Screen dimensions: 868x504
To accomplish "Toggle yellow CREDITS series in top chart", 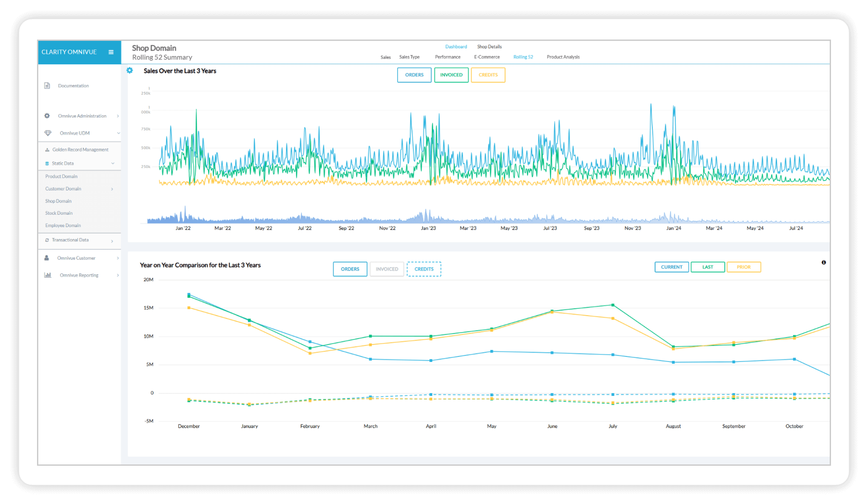I will (488, 75).
